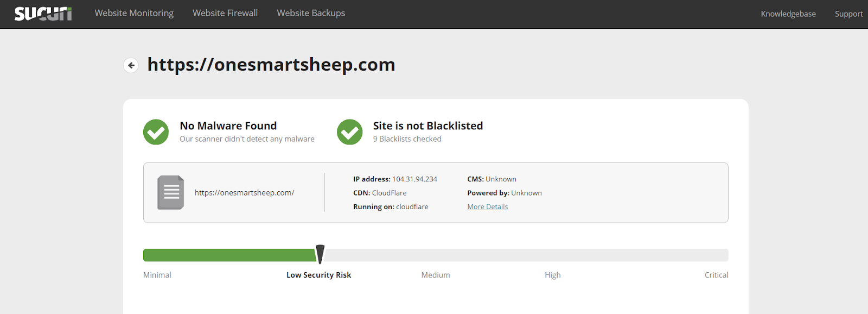Open the Support link
The height and width of the screenshot is (314, 868).
[x=848, y=14]
